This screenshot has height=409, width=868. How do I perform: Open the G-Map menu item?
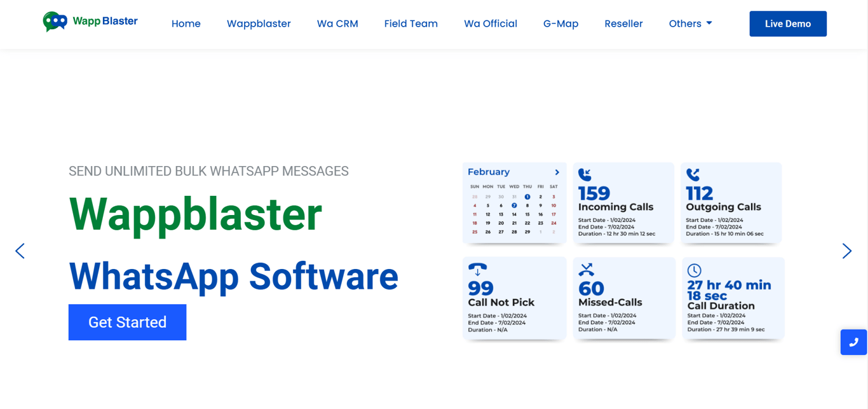click(x=560, y=24)
